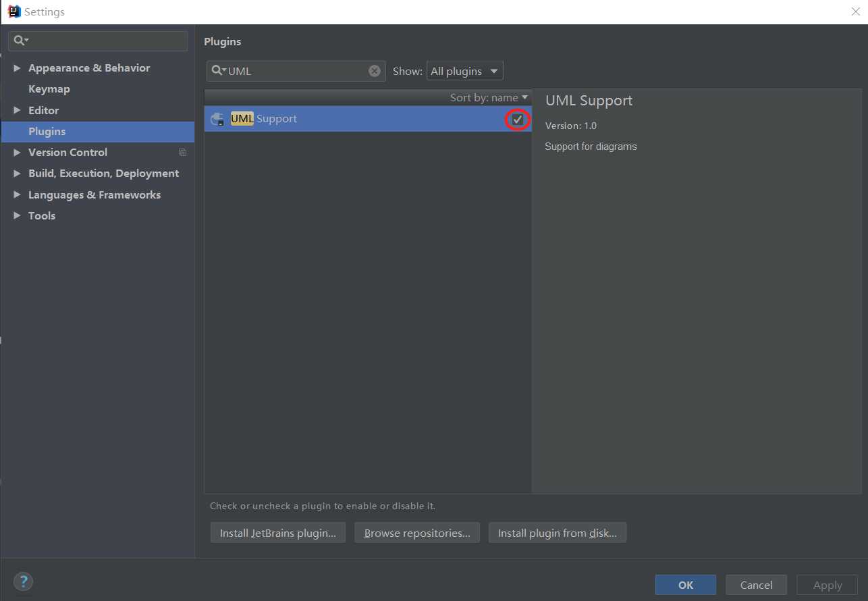868x601 pixels.
Task: Click Build, Execution, Deployment label
Action: [x=104, y=174]
